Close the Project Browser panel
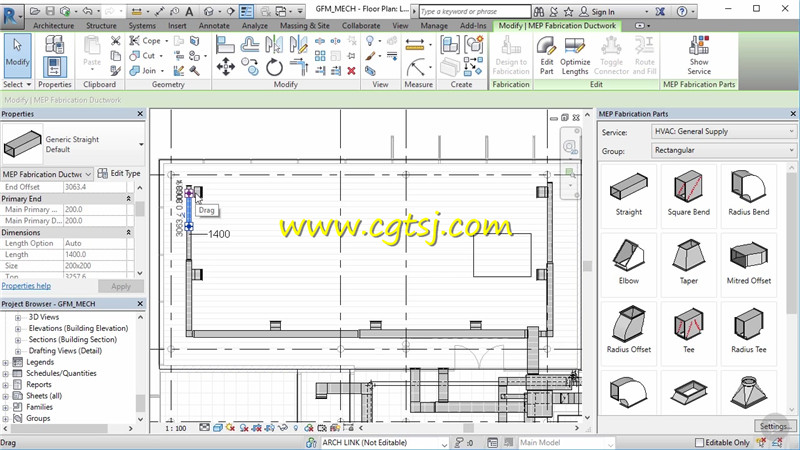Image resolution: width=800 pixels, height=450 pixels. tap(140, 304)
